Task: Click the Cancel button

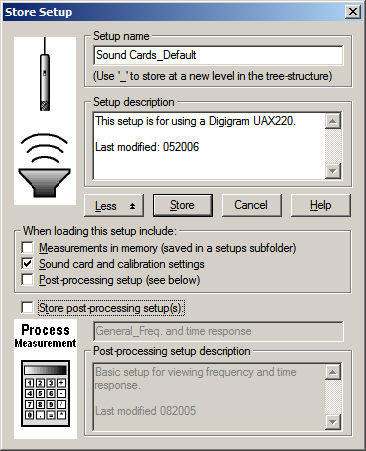Action: pos(252,205)
